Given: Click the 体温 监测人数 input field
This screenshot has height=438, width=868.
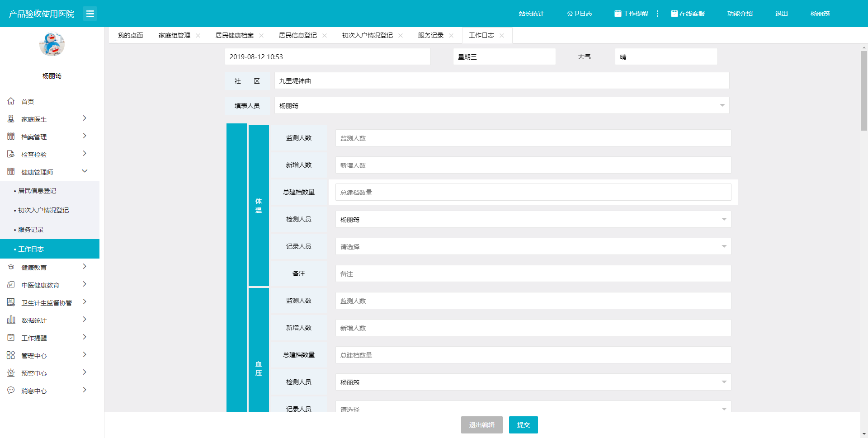Looking at the screenshot, I should coord(533,138).
